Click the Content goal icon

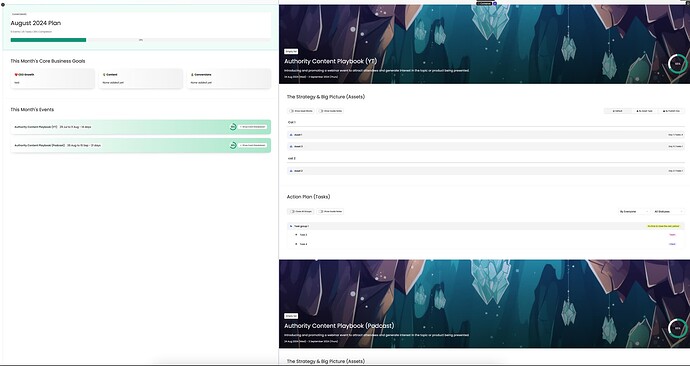click(104, 75)
